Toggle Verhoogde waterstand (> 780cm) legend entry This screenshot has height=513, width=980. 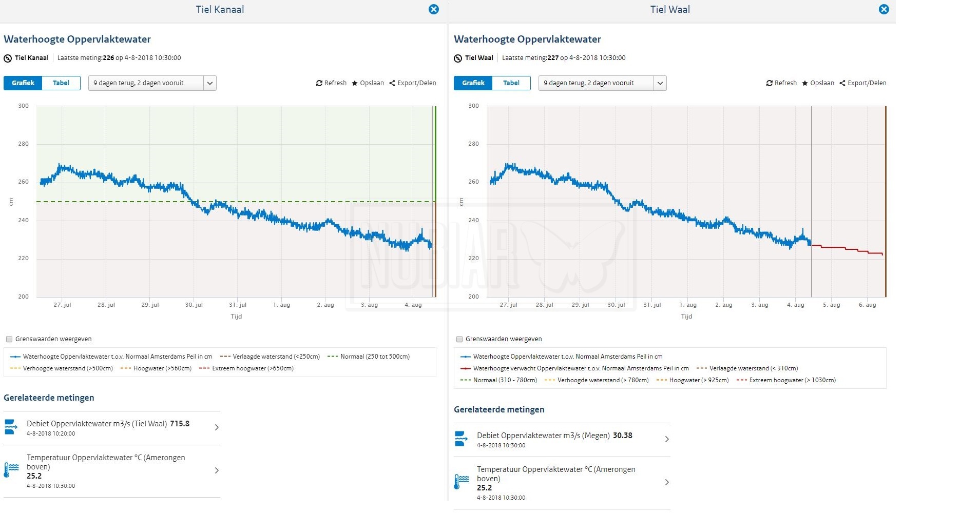pos(597,380)
